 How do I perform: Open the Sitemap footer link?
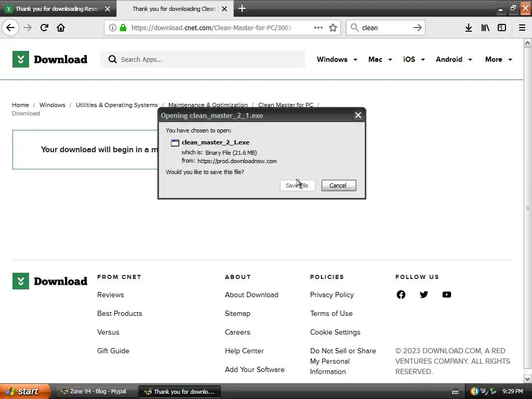pyautogui.click(x=237, y=313)
